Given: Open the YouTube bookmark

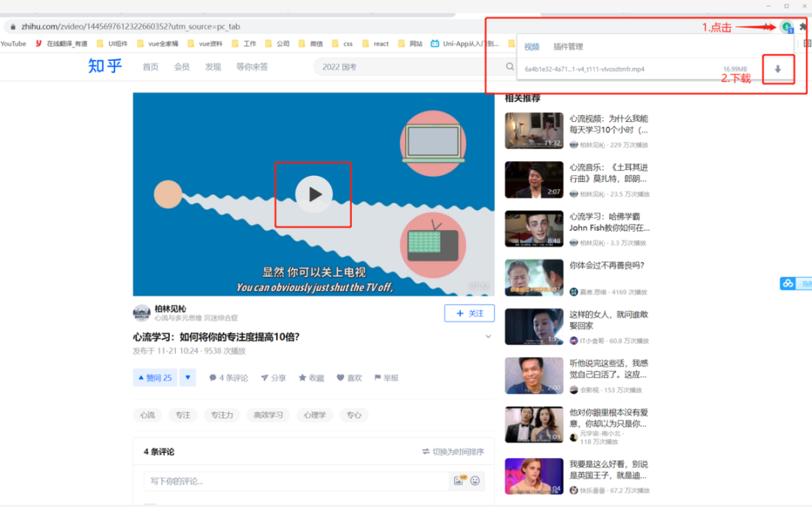Looking at the screenshot, I should [14, 44].
